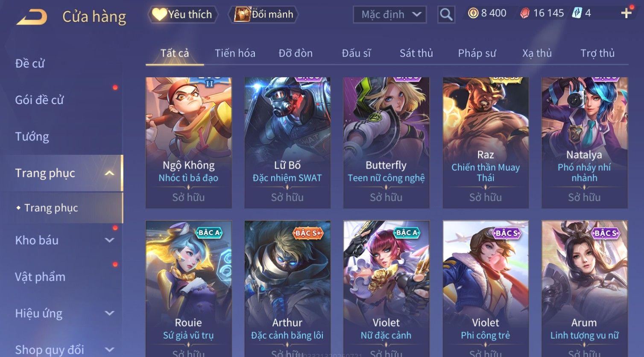Open Gói đề cử in sidebar
644x357 pixels.
(39, 100)
